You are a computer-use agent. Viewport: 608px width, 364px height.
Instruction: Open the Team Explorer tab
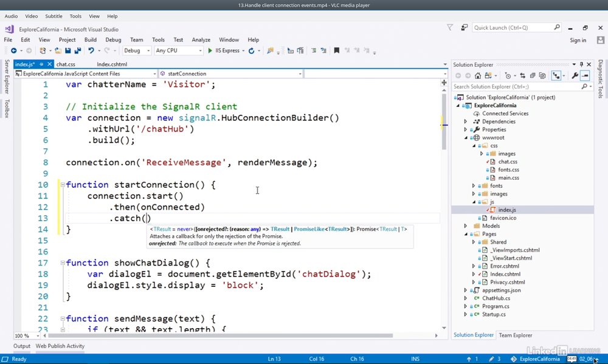coord(515,335)
